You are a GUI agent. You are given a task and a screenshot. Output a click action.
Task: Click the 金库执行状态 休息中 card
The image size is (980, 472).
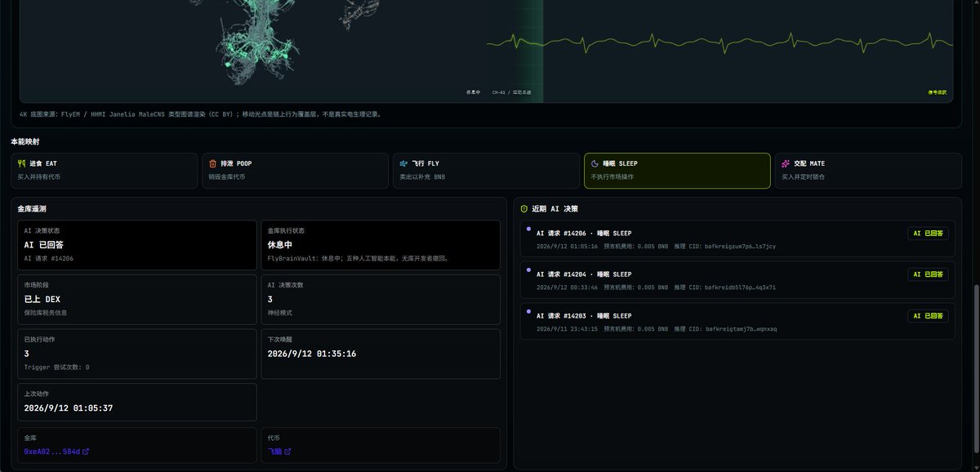[381, 245]
